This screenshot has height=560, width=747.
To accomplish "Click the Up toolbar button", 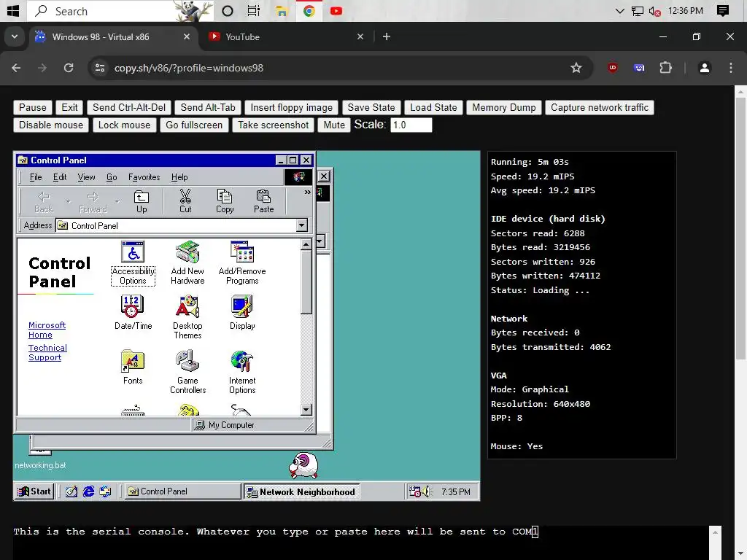I will pyautogui.click(x=142, y=201).
